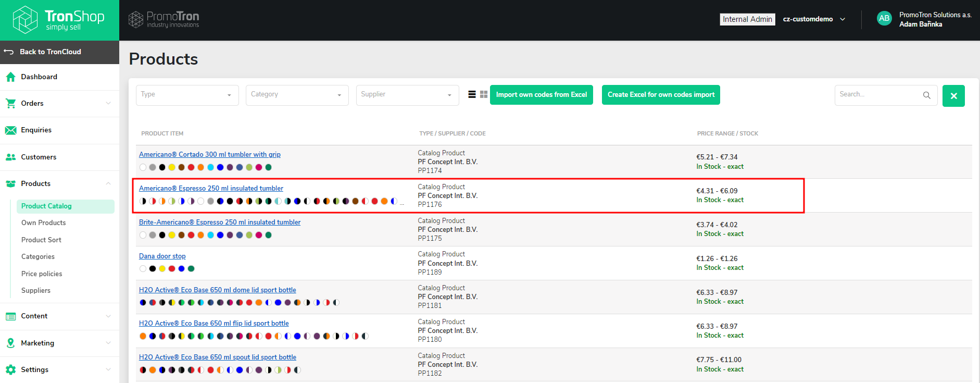The width and height of the screenshot is (980, 383).
Task: Click price range €1.26 - €1.26
Action: click(717, 259)
